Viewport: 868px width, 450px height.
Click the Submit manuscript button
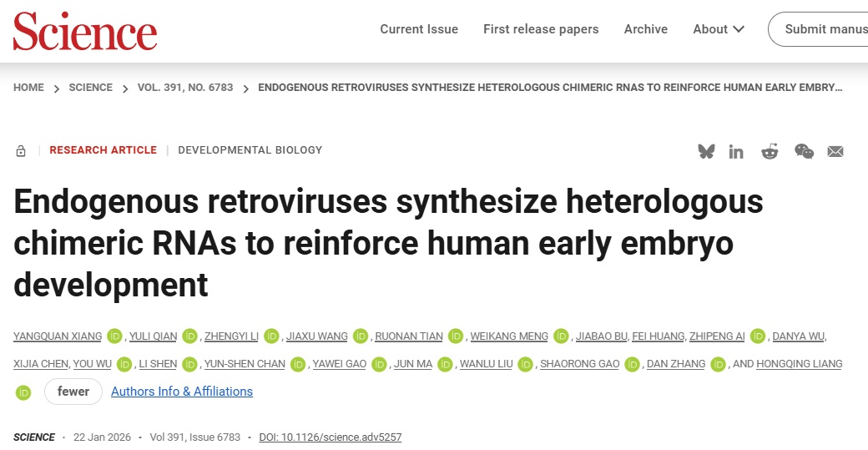[822, 29]
